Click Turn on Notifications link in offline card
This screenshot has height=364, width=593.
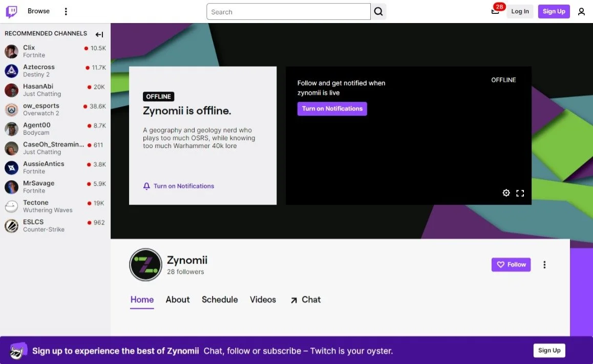tap(184, 186)
